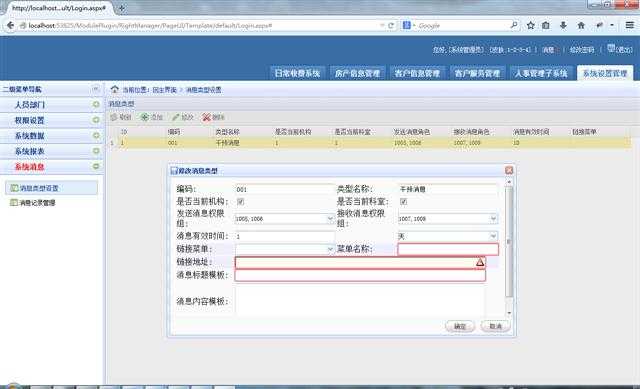
Task: Click the logout icon at the top right
Action: (x=611, y=48)
